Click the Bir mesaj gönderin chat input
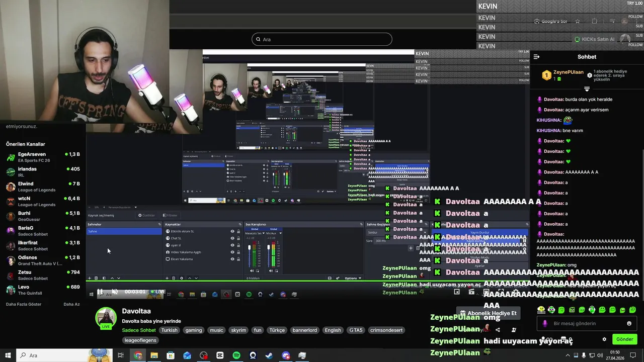Screen dimensions: 644x362 click(586, 323)
